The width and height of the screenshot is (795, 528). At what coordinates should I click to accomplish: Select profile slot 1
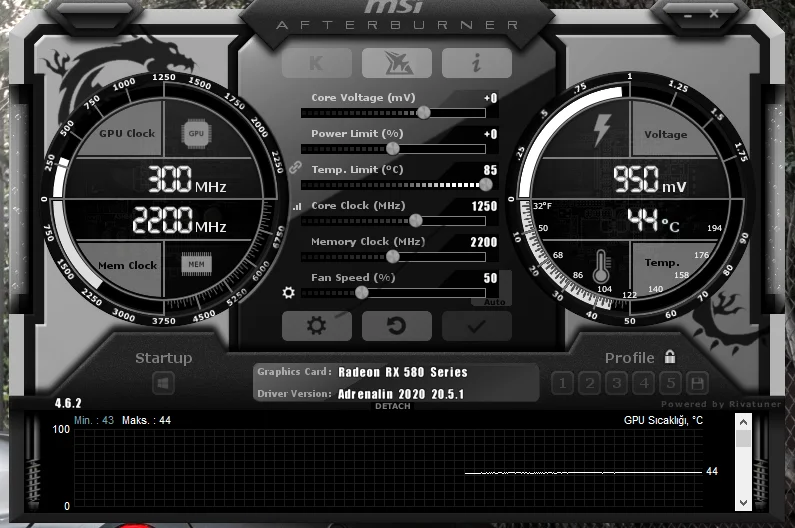tap(562, 383)
